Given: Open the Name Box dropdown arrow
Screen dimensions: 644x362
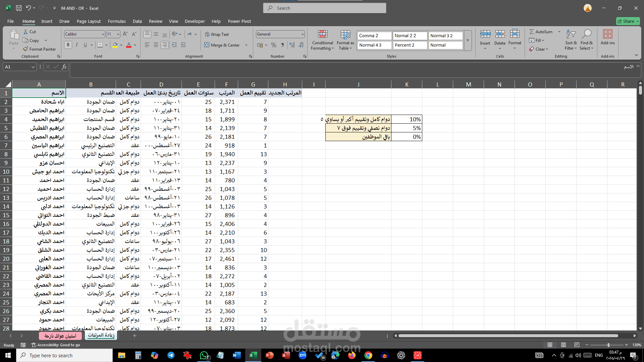Looking at the screenshot, I should coord(33,67).
